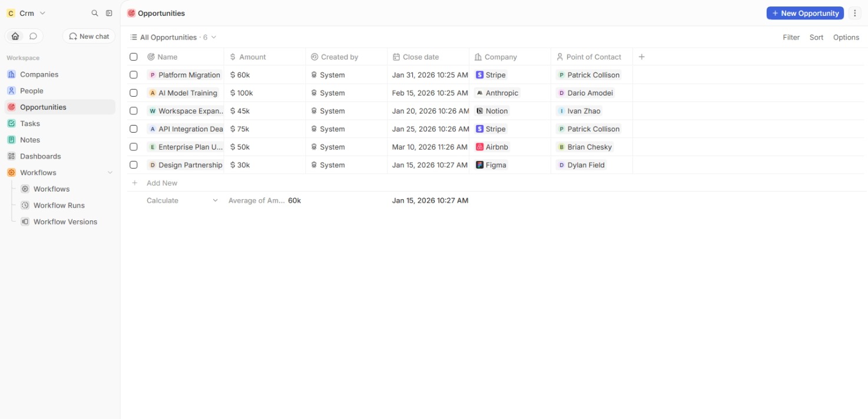This screenshot has width=868, height=419.
Task: Click the Dashboards grid icon in sidebar
Action: click(11, 156)
